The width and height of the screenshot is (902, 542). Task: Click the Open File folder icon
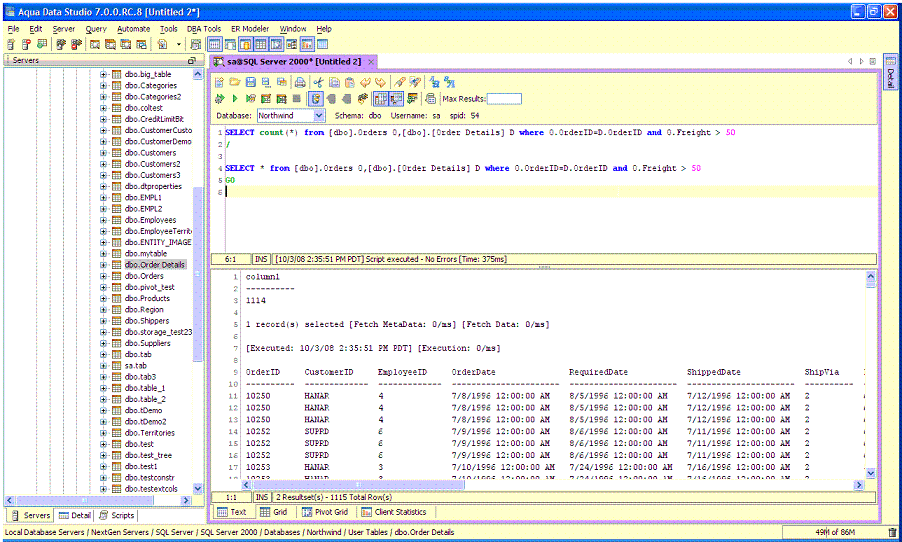click(x=235, y=82)
